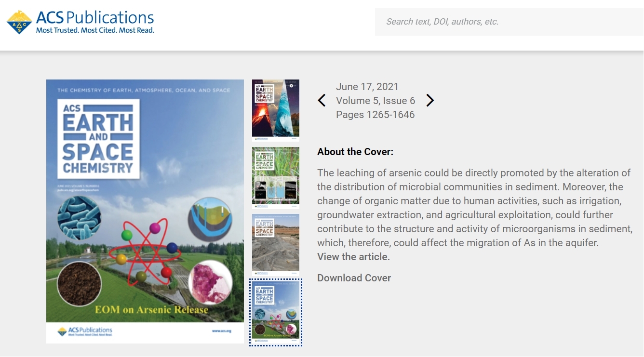The image size is (644, 357).
Task: Select the green grass cover thumbnail
Action: coord(276,177)
